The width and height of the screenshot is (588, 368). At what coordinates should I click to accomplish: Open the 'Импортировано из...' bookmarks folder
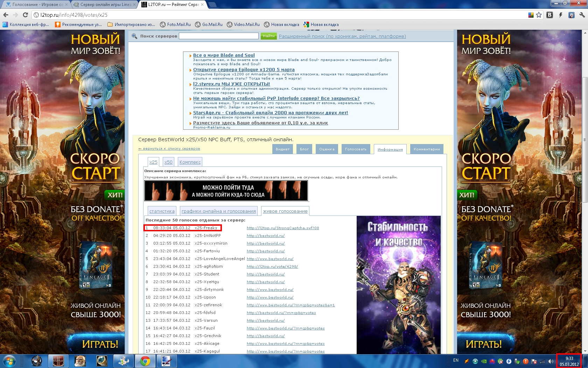tap(131, 25)
